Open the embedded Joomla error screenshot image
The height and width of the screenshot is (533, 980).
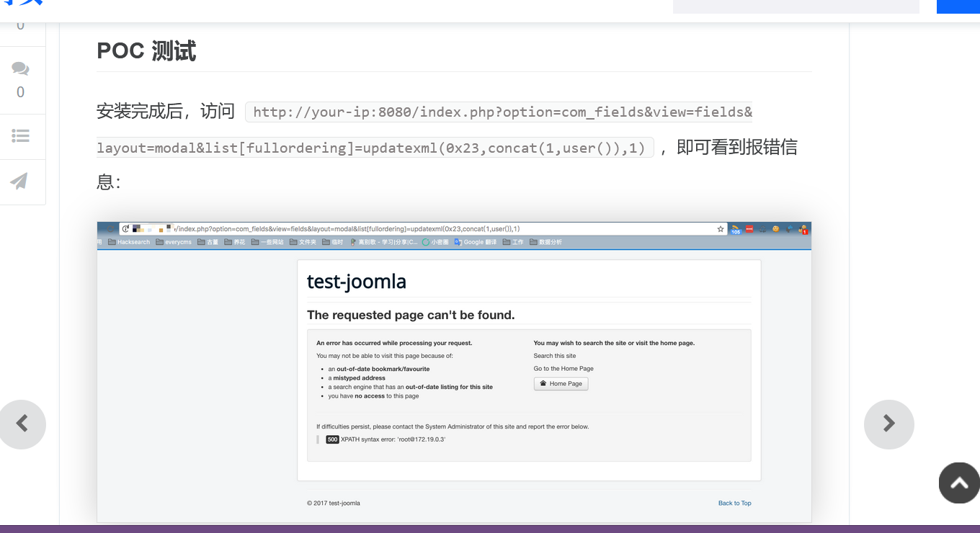pyautogui.click(x=454, y=372)
